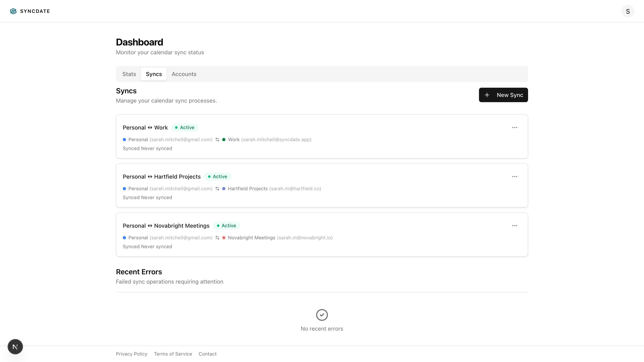644x362 pixels.
Task: Switch to the Stats tab
Action: coord(129,74)
